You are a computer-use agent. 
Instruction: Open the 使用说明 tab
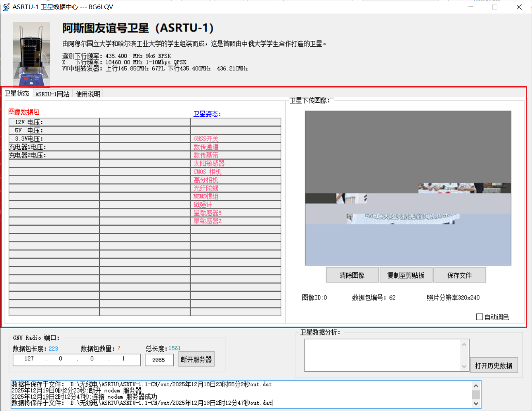(x=88, y=94)
